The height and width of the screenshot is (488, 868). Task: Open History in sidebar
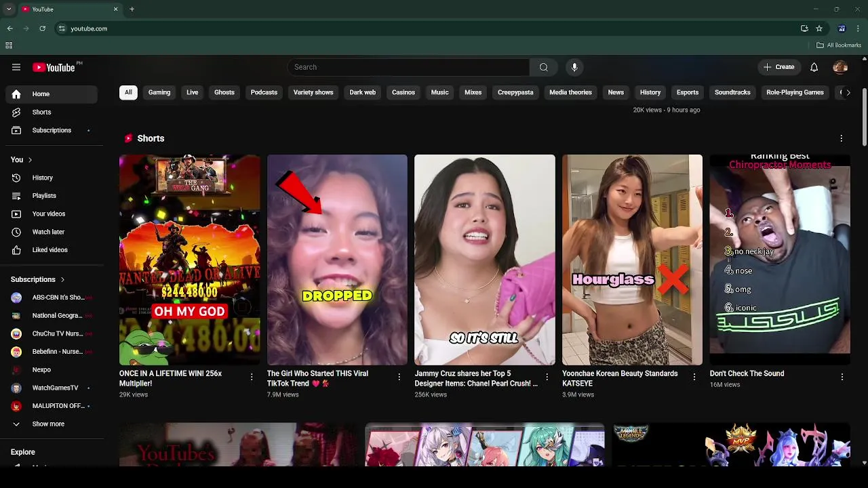[x=52, y=178]
